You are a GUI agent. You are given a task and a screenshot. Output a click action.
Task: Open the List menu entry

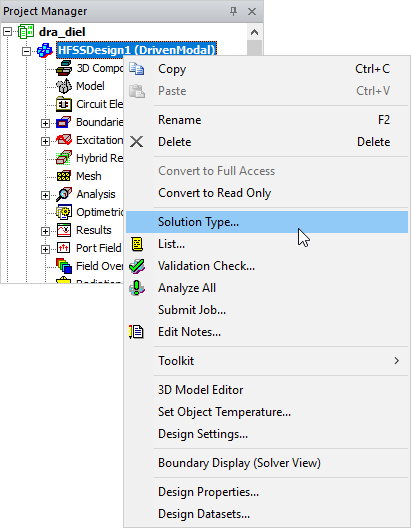267,244
